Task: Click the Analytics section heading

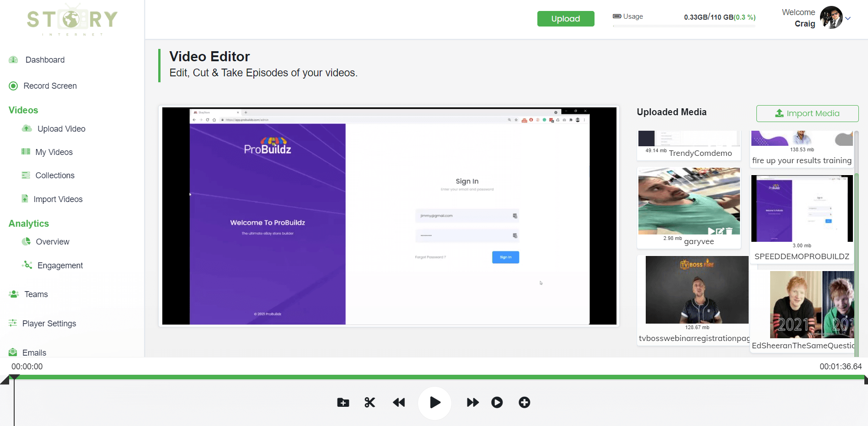Action: (29, 224)
